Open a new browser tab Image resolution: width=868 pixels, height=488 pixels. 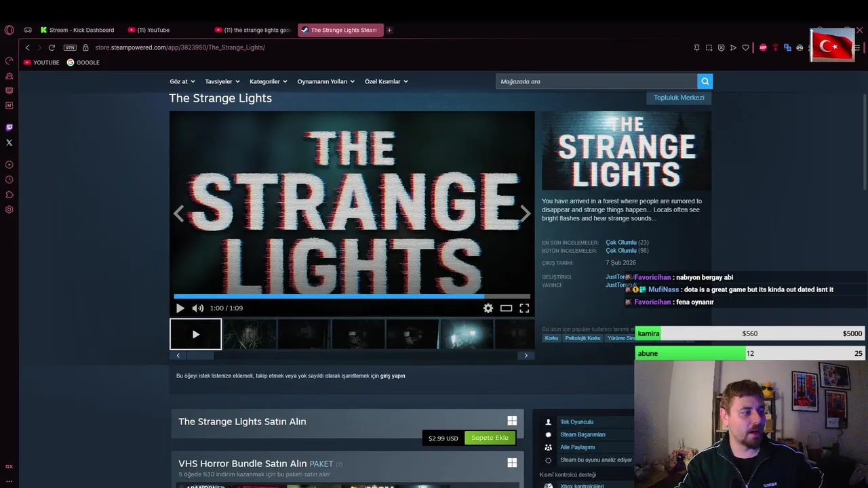click(x=389, y=30)
